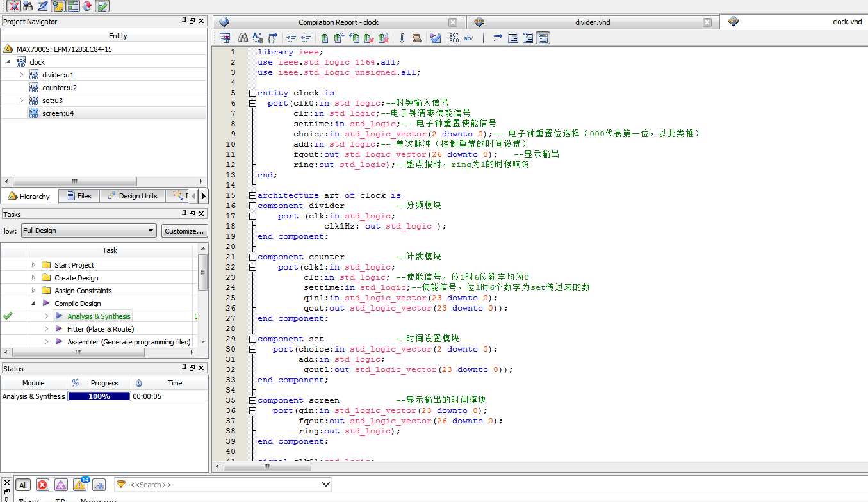The width and height of the screenshot is (868, 502).
Task: Select the screen:u4 entity
Action: 59,113
